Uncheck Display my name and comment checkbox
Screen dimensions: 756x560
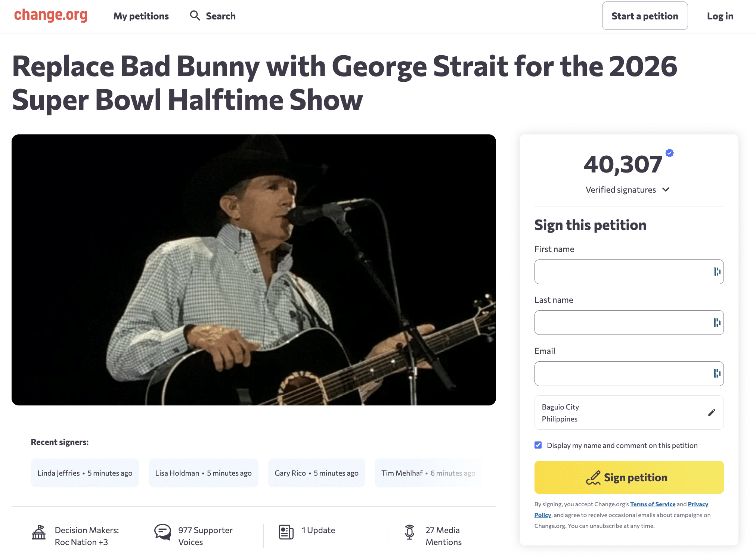[538, 445]
